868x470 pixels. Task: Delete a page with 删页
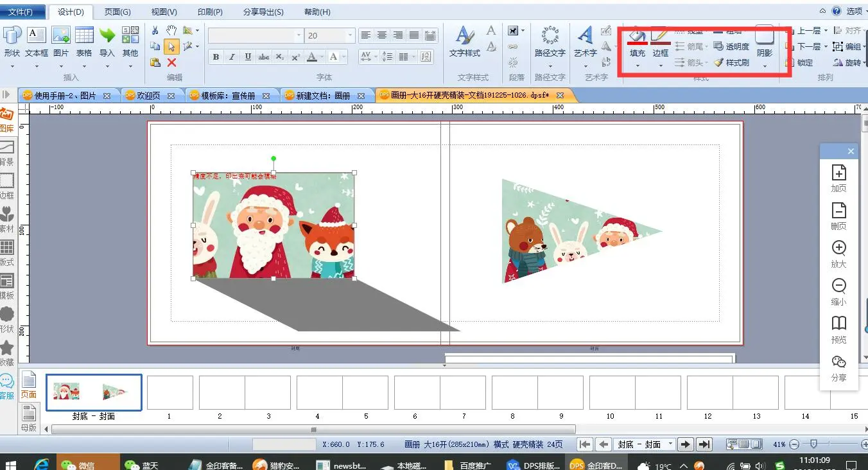pyautogui.click(x=838, y=216)
